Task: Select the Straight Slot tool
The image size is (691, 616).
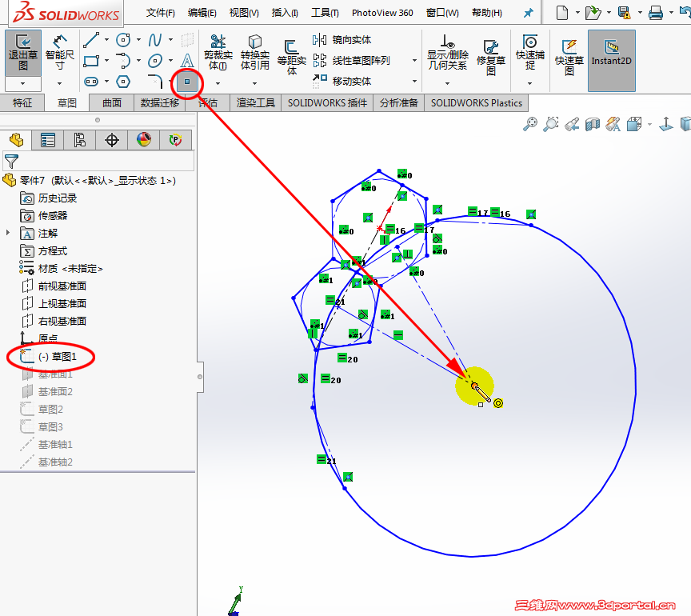Action: point(91,82)
